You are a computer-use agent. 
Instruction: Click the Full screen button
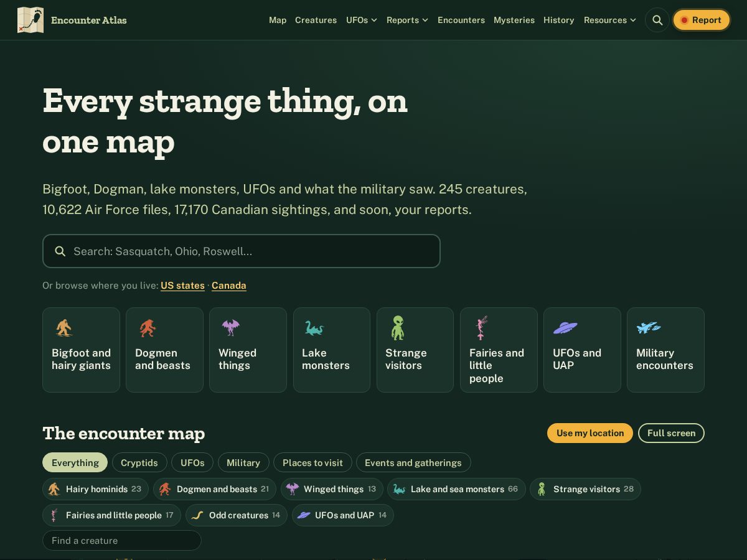pos(671,433)
